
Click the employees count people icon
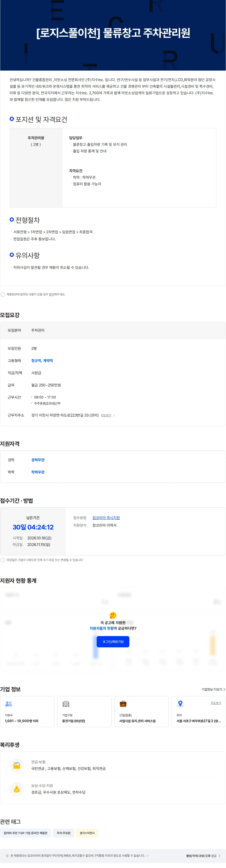click(x=9, y=704)
